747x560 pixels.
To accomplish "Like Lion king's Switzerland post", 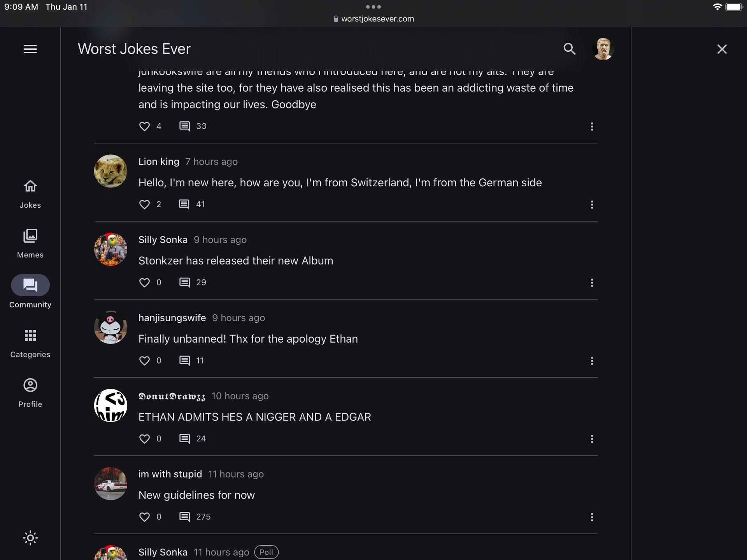I will coord(144,205).
